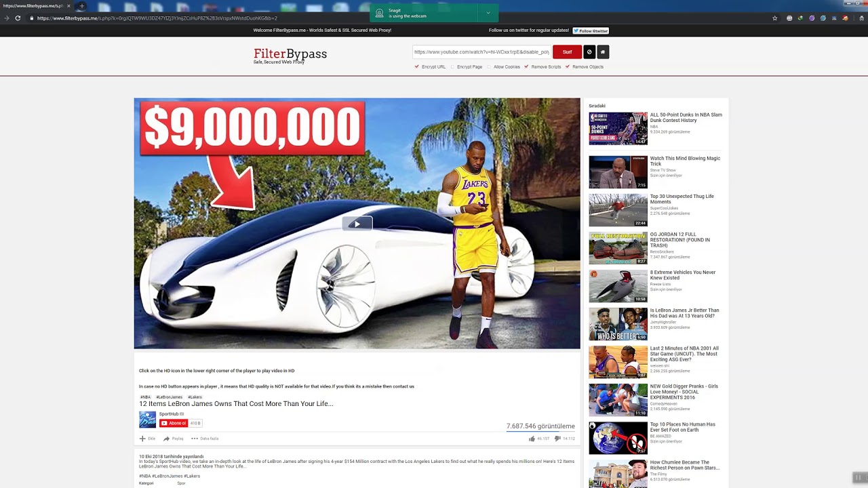Click the thumbs-up like icon
Image resolution: width=868 pixels, height=488 pixels.
[532, 439]
